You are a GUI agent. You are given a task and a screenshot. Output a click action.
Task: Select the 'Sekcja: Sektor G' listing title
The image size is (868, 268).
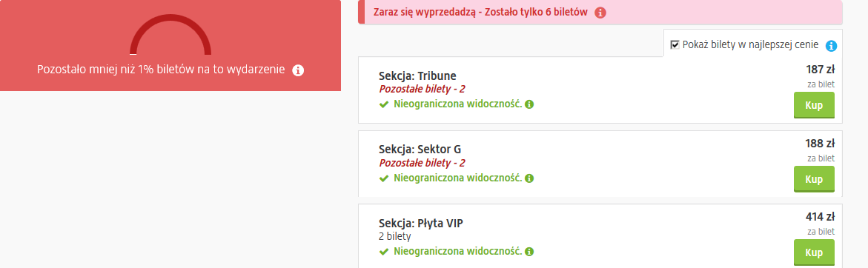(420, 150)
